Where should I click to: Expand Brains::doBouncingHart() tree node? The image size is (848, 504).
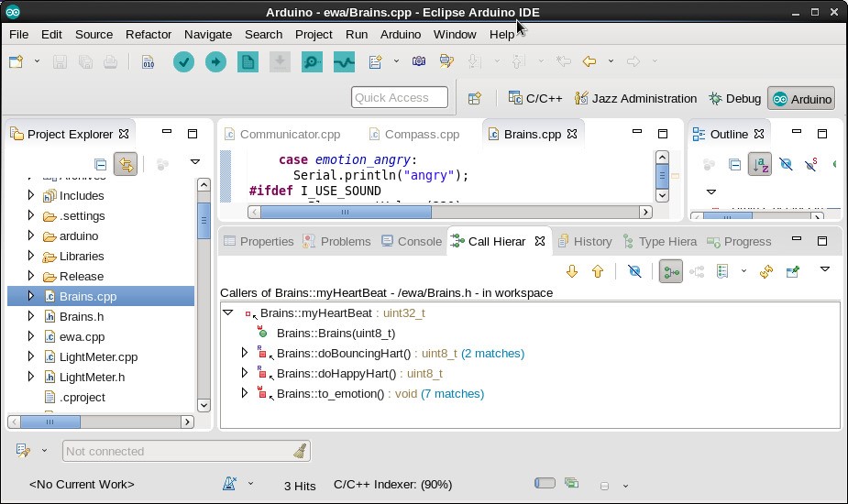(245, 353)
